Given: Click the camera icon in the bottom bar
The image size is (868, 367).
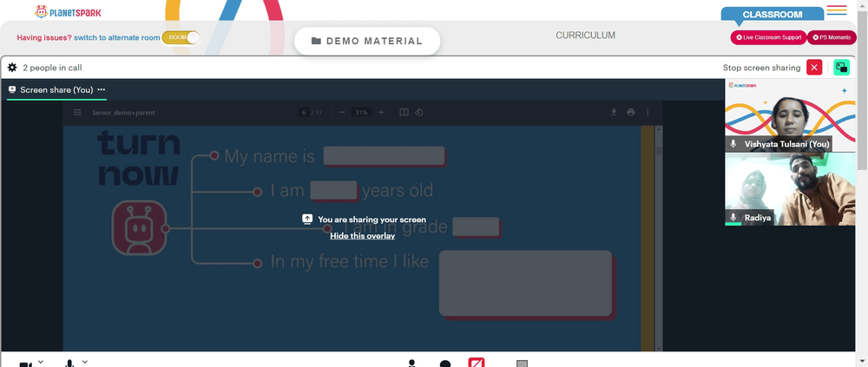Looking at the screenshot, I should click(x=25, y=364).
